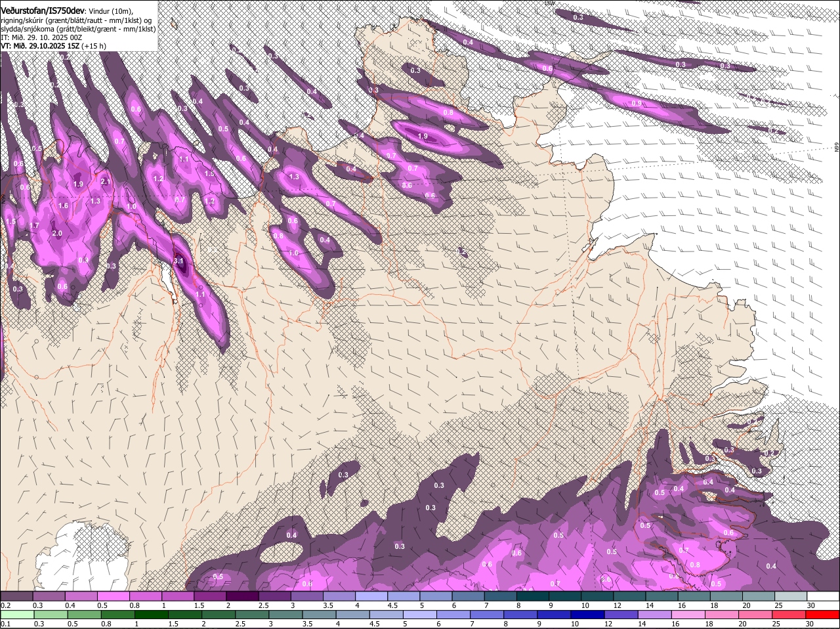Select the darkest green swatch between 1 and 1.5
Screen dimensions: 840x629
click(x=151, y=615)
